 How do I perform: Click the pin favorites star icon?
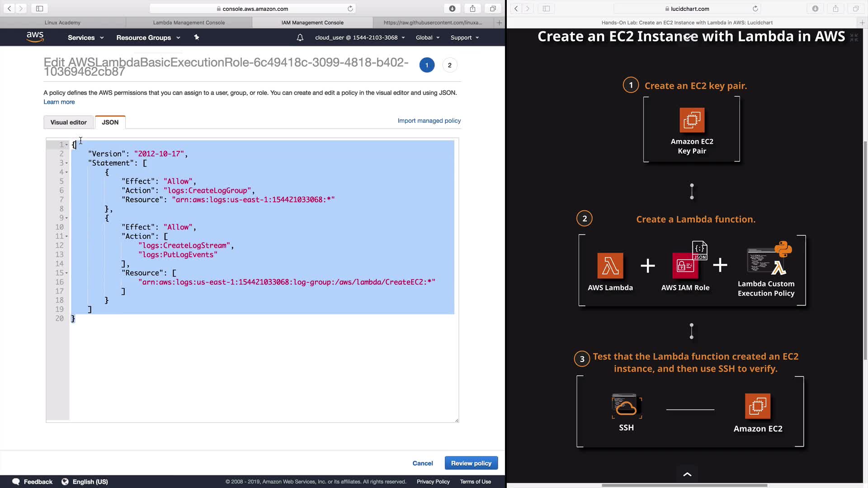tap(197, 38)
